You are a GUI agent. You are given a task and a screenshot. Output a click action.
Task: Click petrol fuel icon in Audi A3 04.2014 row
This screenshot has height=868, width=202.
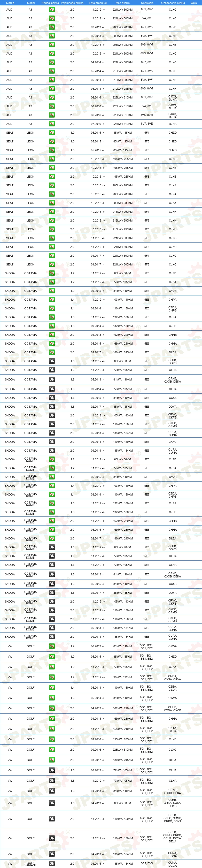(52, 62)
